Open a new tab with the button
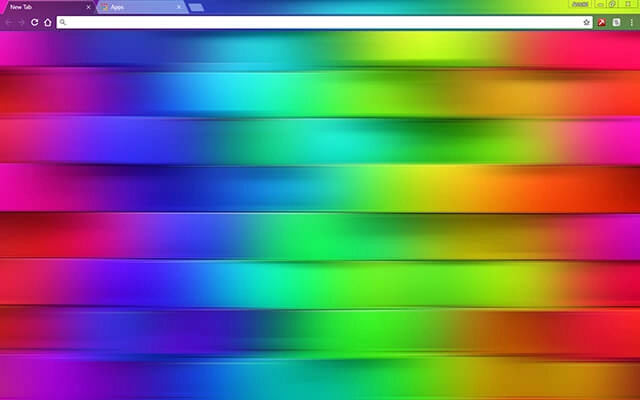640x400 pixels. click(196, 7)
